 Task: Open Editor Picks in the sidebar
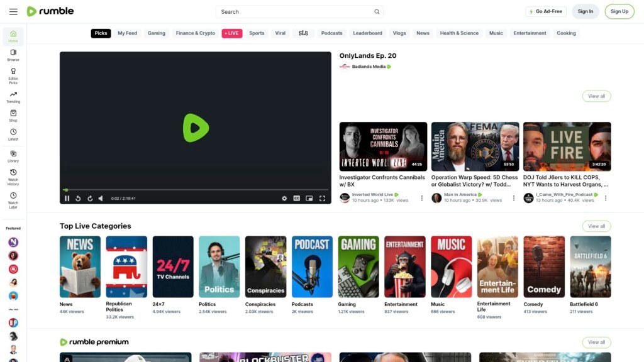13,75
